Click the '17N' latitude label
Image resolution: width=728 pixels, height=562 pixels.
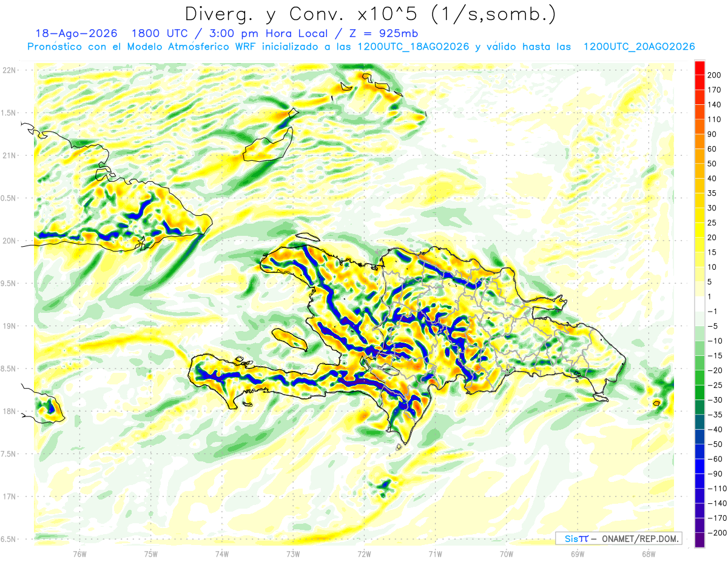point(10,497)
